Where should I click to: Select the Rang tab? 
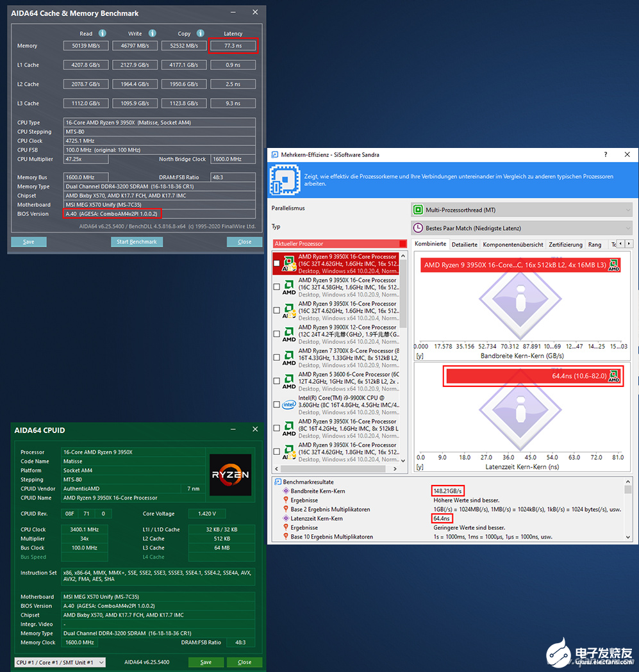click(x=594, y=244)
